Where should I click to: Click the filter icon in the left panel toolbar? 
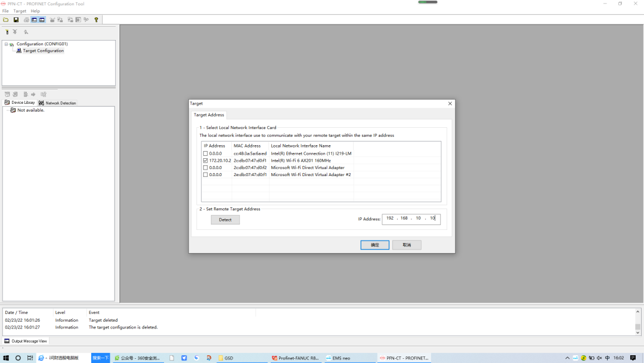click(7, 31)
